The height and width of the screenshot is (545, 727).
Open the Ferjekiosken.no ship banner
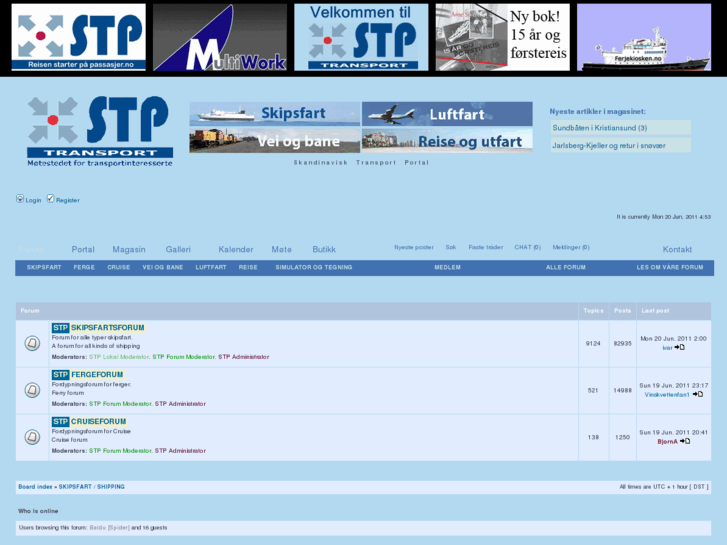[x=644, y=37]
